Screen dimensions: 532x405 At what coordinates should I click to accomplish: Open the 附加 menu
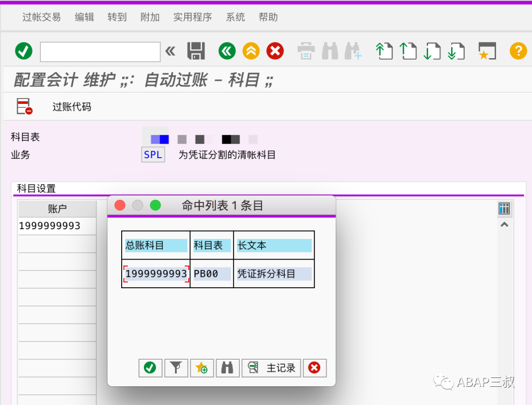(x=150, y=17)
